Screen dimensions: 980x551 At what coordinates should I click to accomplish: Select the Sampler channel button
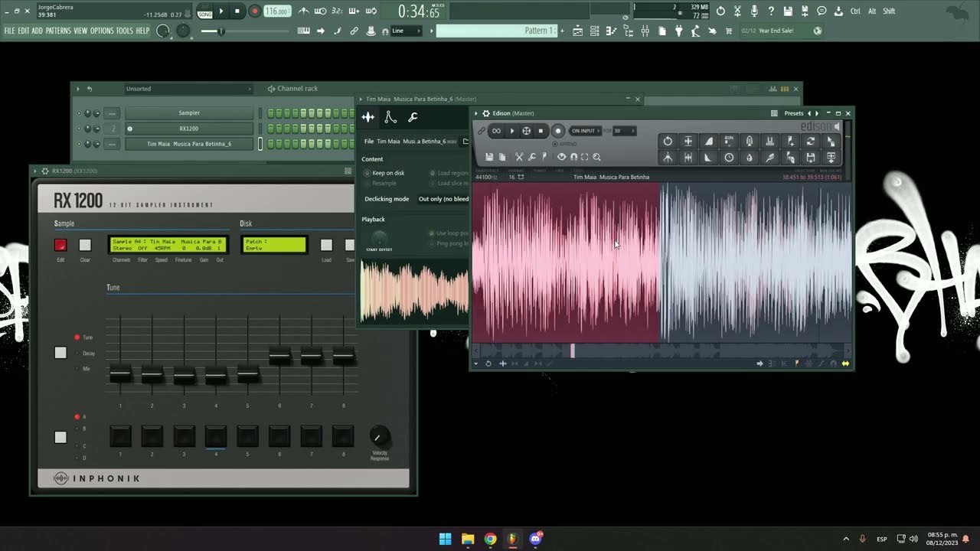[189, 113]
